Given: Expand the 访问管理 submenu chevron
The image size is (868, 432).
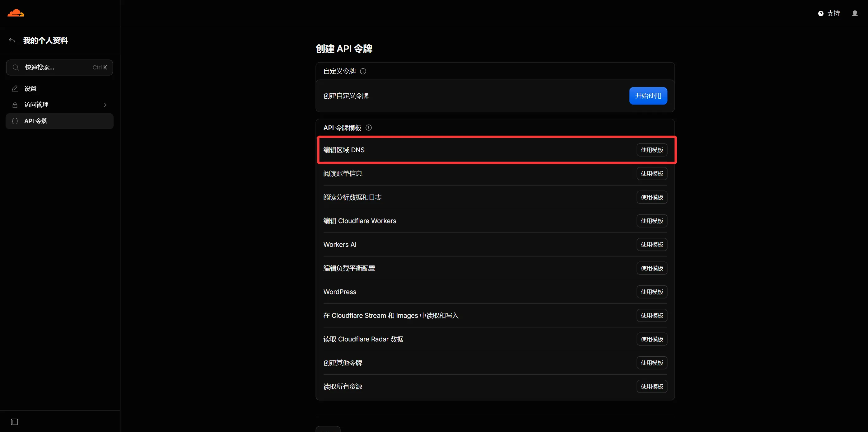Looking at the screenshot, I should (105, 105).
